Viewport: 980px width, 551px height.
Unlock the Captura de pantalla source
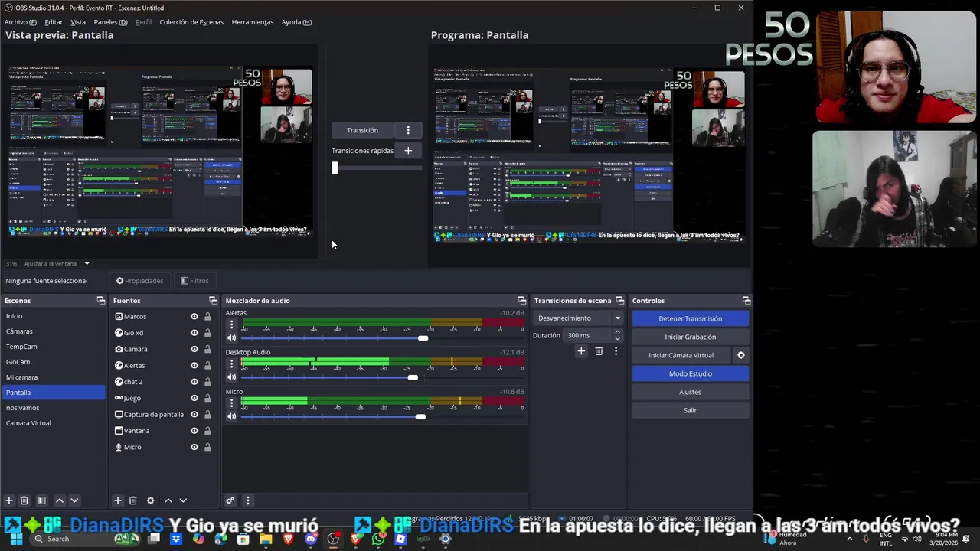pos(207,414)
